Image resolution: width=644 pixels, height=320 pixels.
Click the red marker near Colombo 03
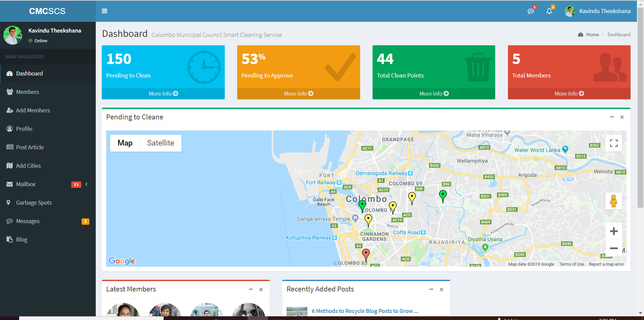click(x=366, y=255)
